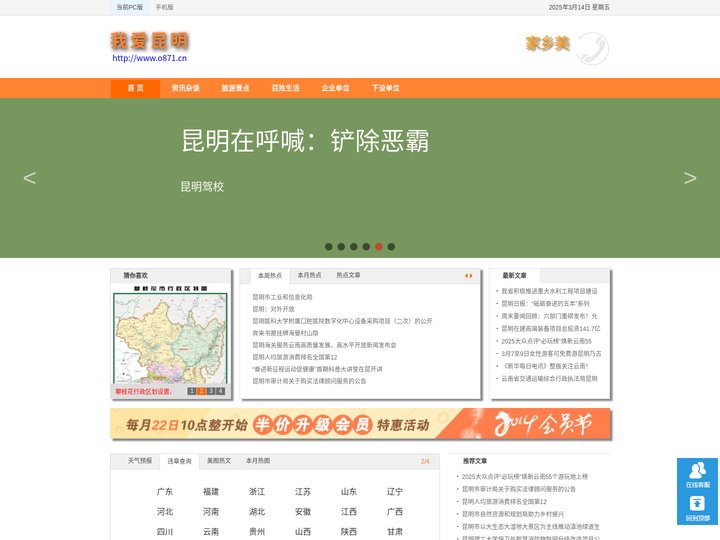This screenshot has height=540, width=720.
Task: Open 百姓生活 navigation item
Action: coord(286,88)
